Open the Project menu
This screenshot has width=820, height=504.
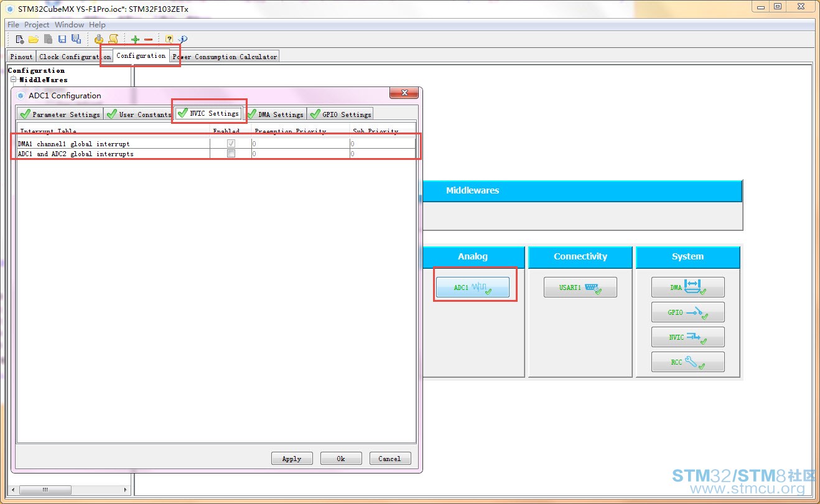[37, 25]
